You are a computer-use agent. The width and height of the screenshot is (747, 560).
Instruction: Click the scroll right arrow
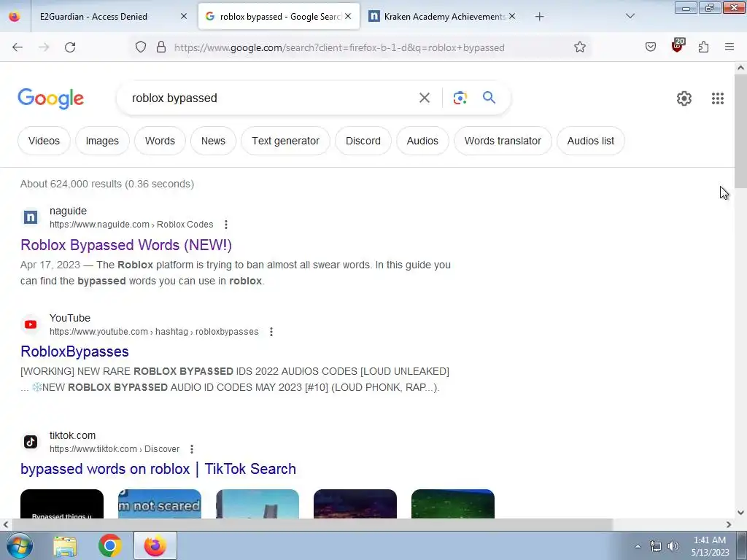point(729,525)
